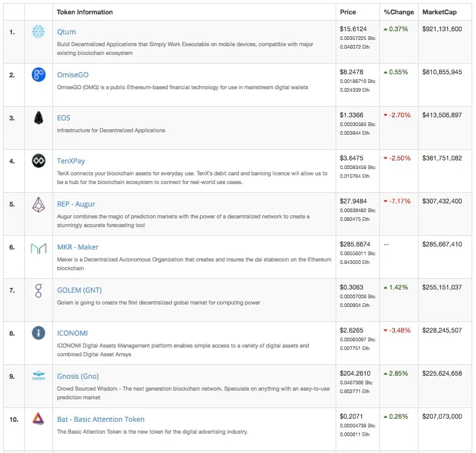Viewport: 476px width, 453px height.
Task: Click the TenXPay logo icon
Action: click(x=39, y=160)
